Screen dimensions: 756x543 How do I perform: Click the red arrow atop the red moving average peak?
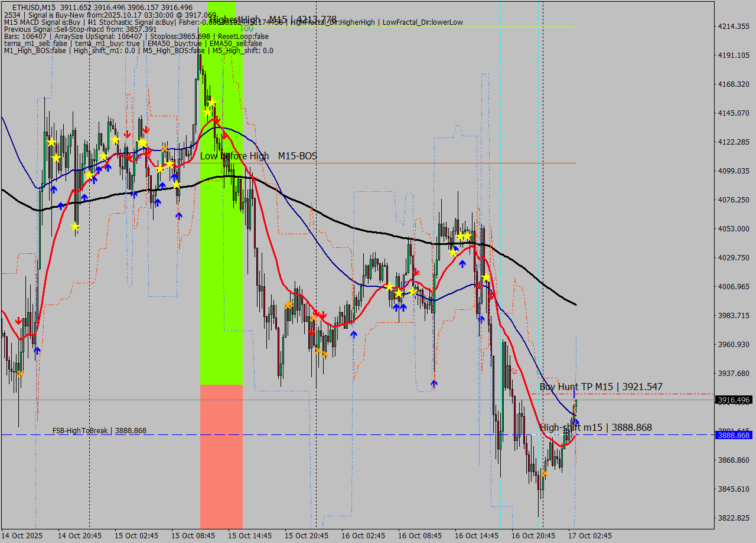point(216,119)
